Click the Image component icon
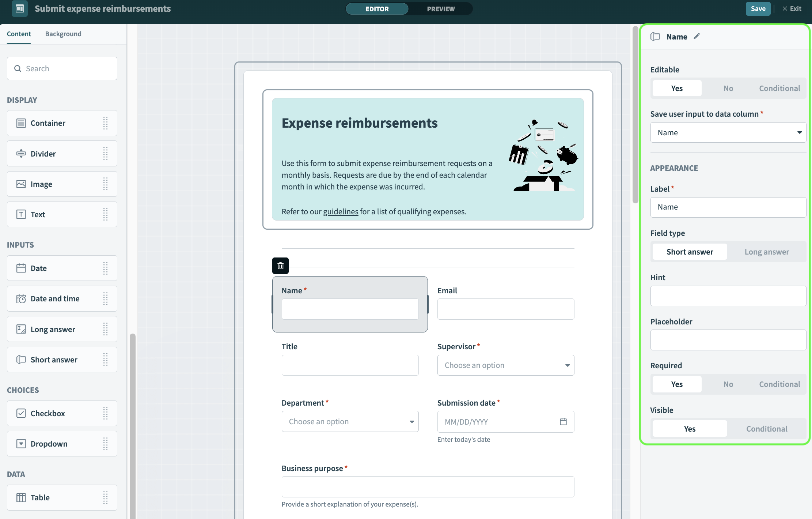This screenshot has width=812, height=519. click(21, 184)
